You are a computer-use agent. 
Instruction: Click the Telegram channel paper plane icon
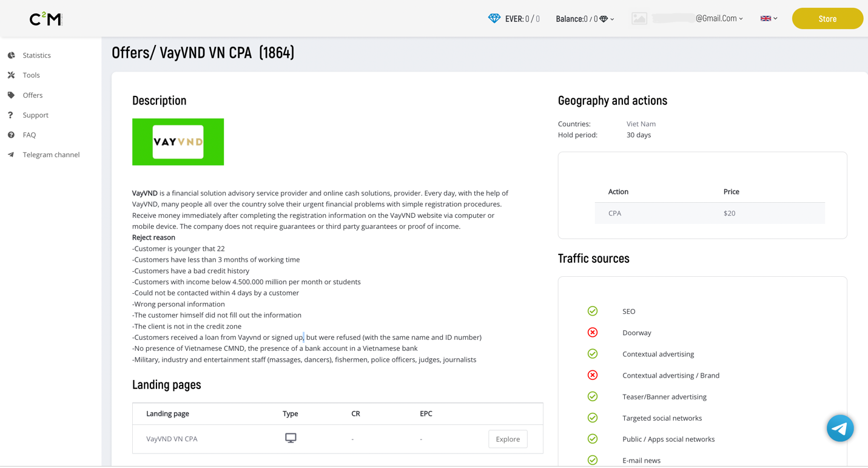(x=11, y=155)
